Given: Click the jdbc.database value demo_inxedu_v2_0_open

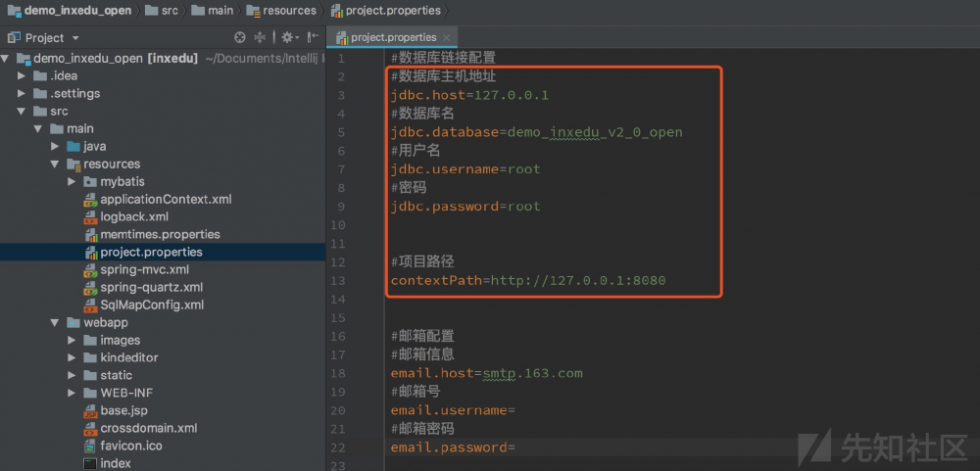Looking at the screenshot, I should pyautogui.click(x=595, y=132).
